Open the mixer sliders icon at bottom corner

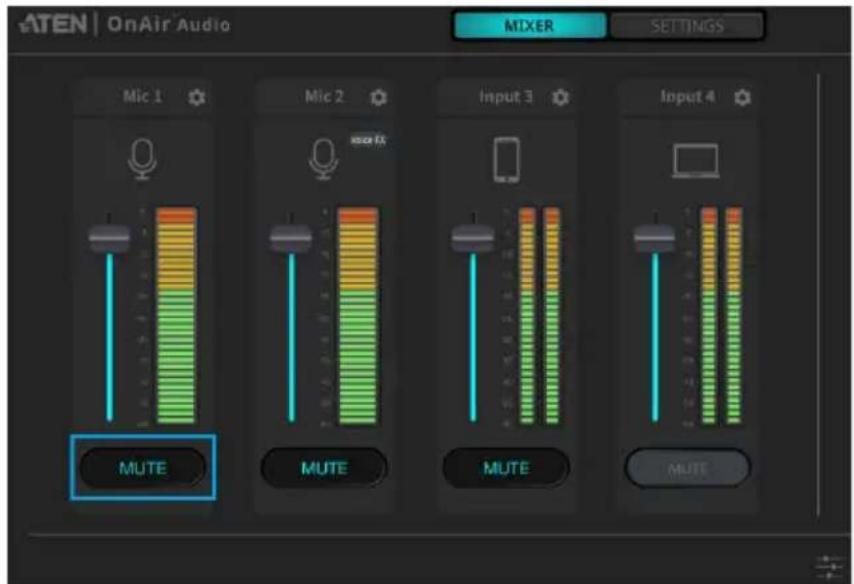pos(829,567)
